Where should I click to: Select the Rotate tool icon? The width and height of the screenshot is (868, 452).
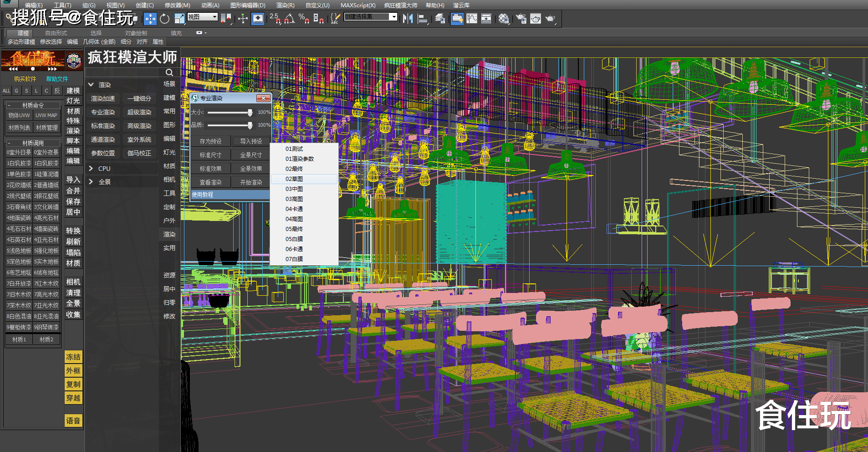click(x=164, y=19)
